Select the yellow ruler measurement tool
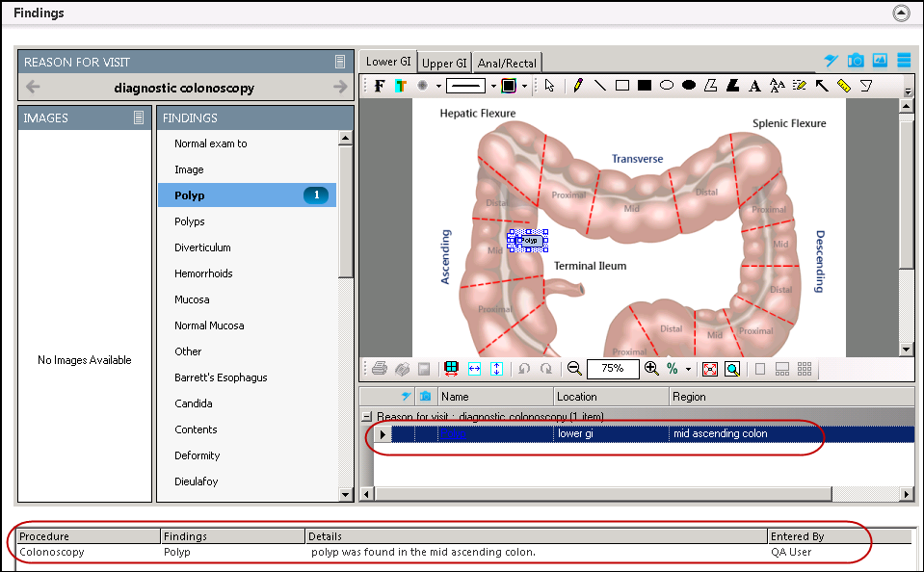Image resolution: width=924 pixels, height=572 pixels. tap(844, 86)
